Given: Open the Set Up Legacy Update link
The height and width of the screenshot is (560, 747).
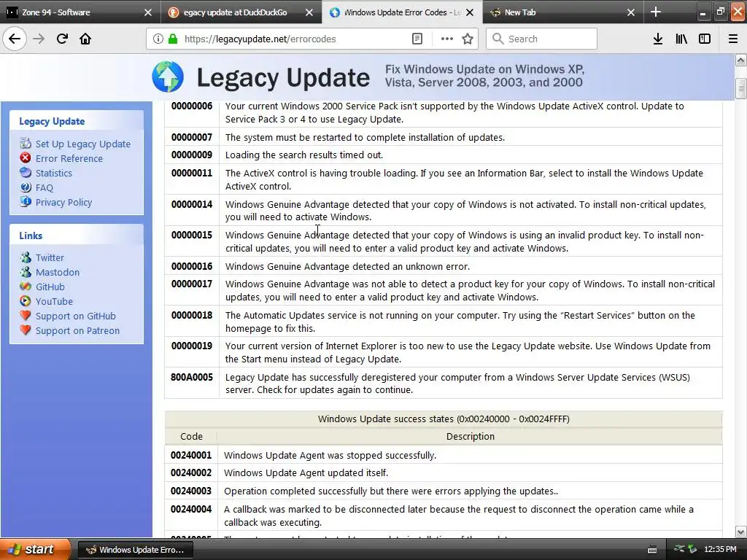Looking at the screenshot, I should tap(83, 144).
